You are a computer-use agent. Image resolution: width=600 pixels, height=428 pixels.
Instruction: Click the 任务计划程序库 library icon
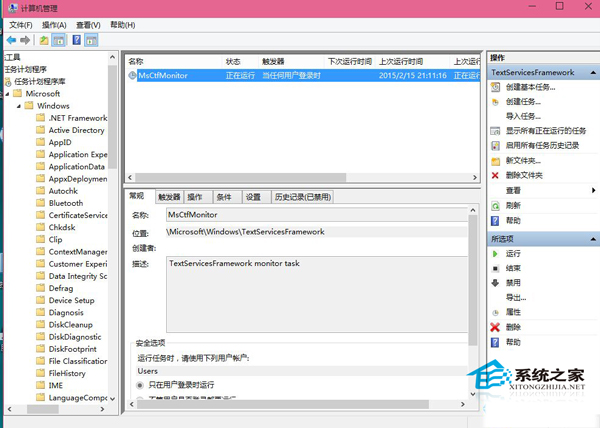coord(8,81)
